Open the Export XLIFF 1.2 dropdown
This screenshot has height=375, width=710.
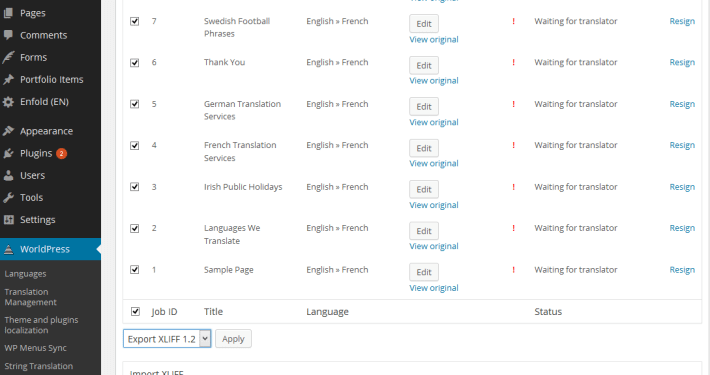point(167,339)
